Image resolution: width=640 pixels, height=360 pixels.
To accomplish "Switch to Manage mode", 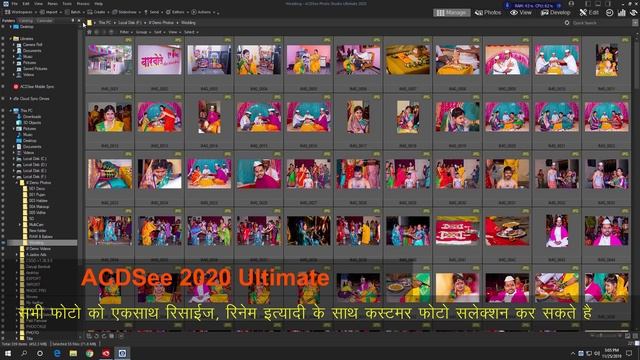I will (x=451, y=13).
